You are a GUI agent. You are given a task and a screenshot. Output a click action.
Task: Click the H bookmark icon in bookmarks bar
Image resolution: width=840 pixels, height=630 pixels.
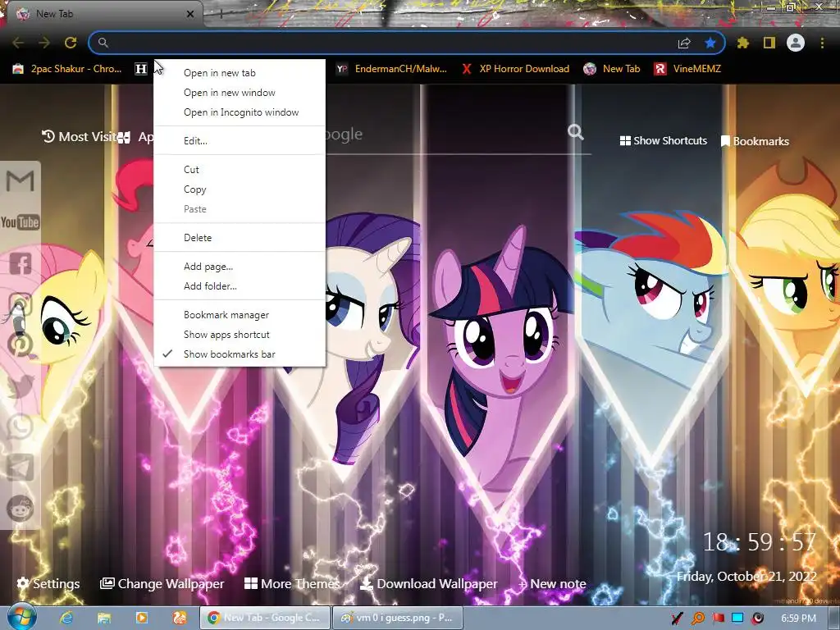tap(141, 69)
